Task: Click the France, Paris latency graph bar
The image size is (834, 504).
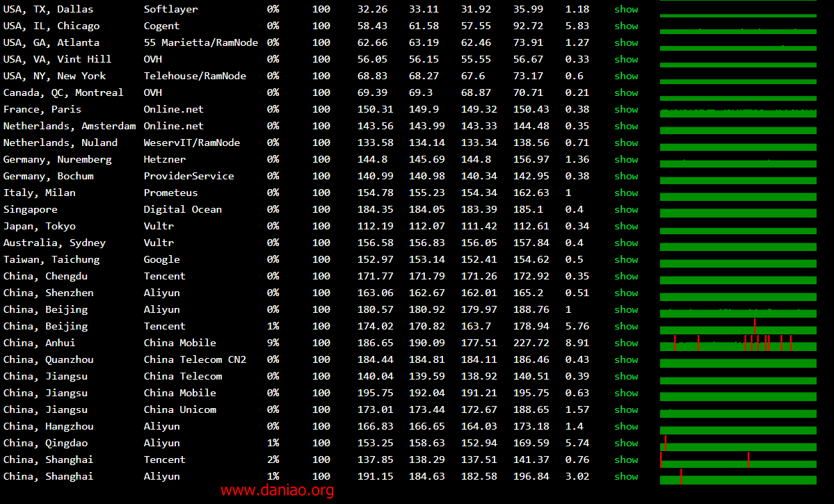Action: pyautogui.click(x=738, y=113)
